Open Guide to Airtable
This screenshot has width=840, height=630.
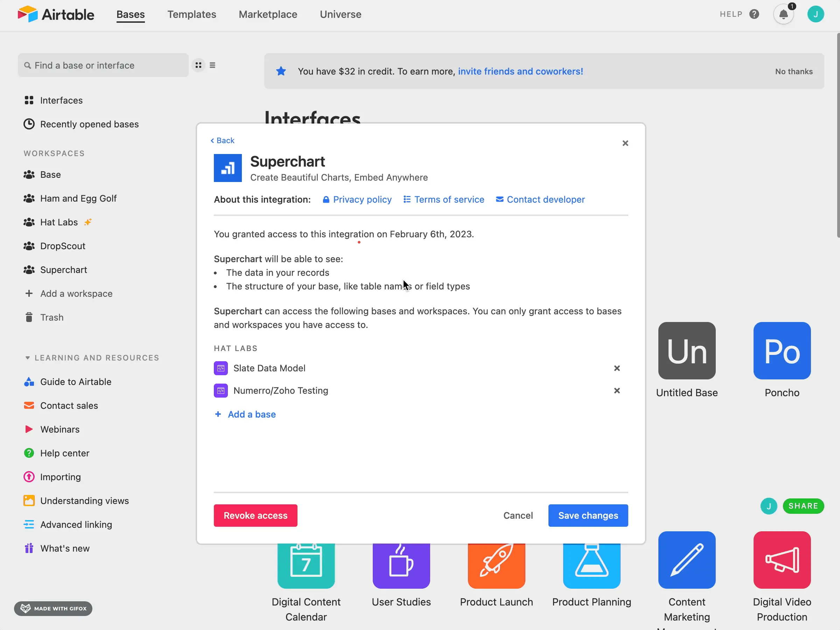click(68, 381)
